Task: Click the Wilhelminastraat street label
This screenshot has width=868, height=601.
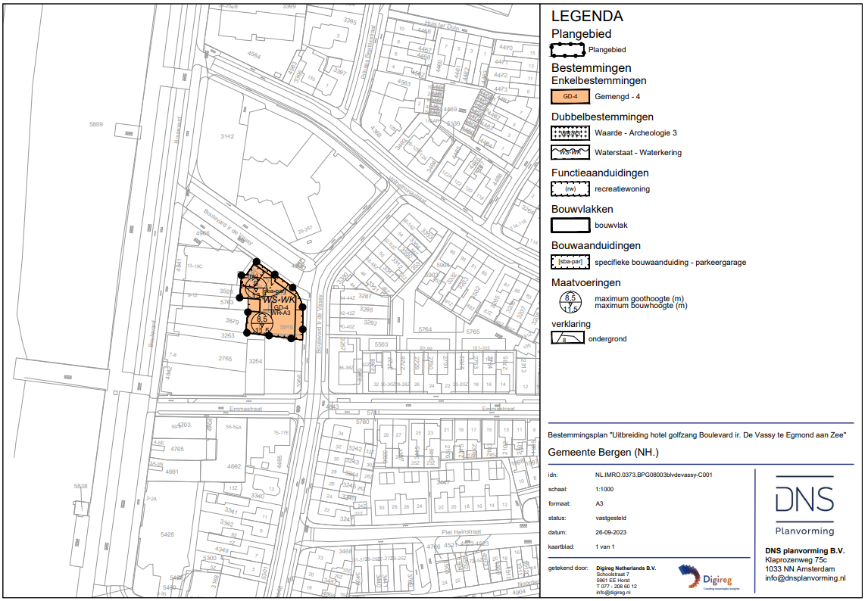Action: [x=408, y=191]
